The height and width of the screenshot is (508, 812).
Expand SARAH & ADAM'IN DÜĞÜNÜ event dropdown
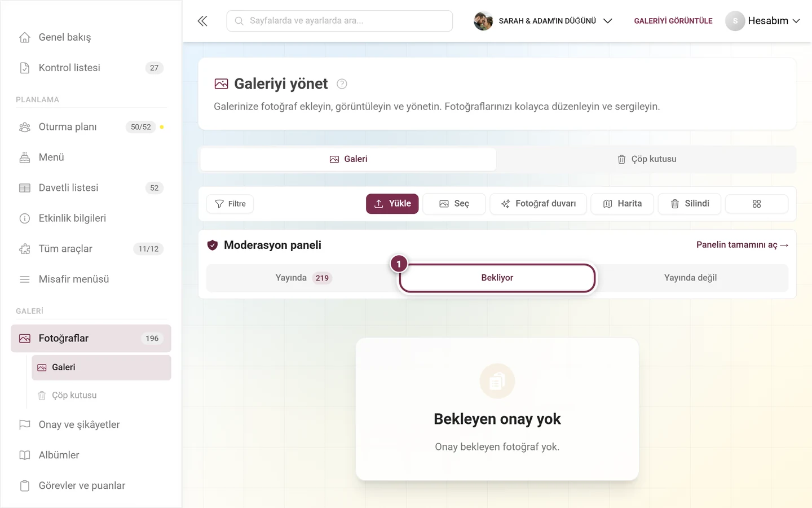[x=543, y=21]
